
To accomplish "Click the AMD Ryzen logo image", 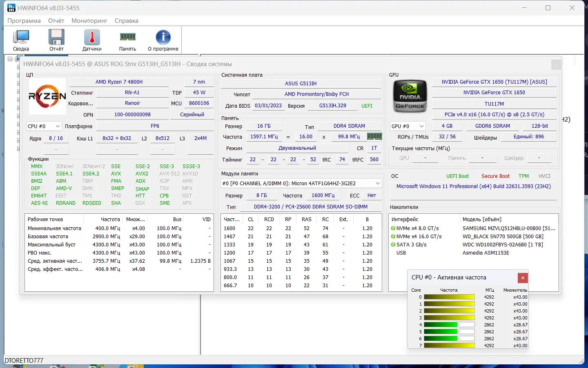I will (x=47, y=96).
